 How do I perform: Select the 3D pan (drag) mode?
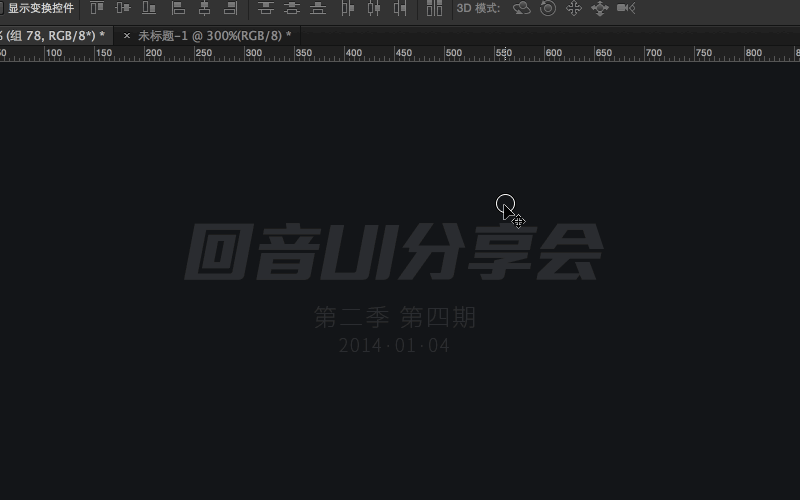click(x=574, y=8)
